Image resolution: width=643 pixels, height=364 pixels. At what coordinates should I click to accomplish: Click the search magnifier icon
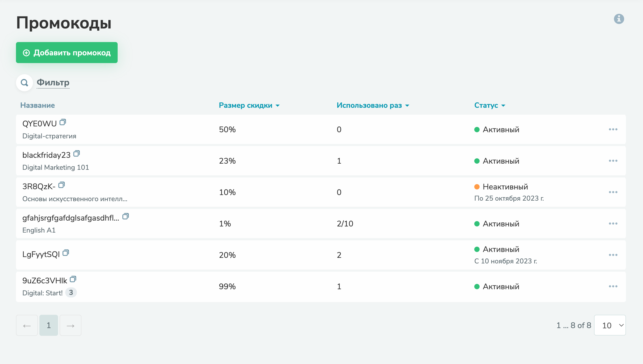click(x=24, y=83)
